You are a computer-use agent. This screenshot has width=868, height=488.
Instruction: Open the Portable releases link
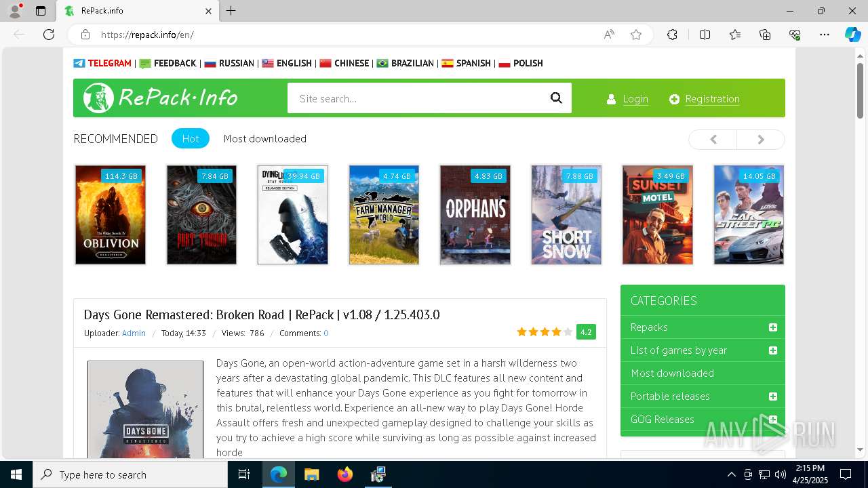(670, 396)
